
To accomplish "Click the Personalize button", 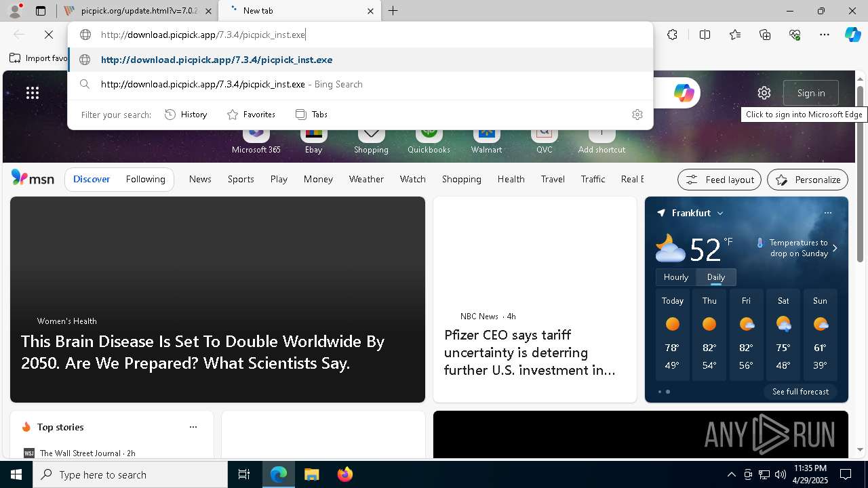I will click(x=808, y=180).
